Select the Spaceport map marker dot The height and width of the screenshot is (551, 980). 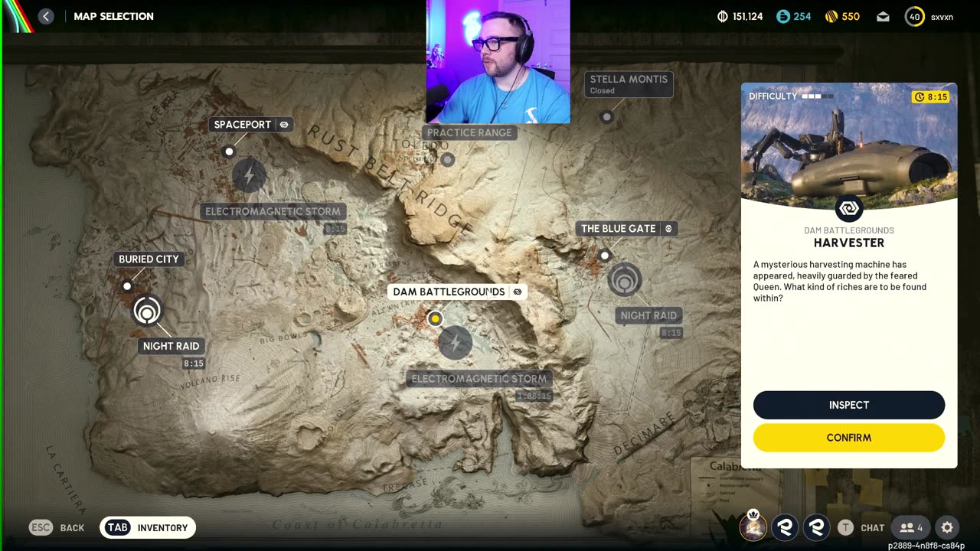tap(229, 152)
